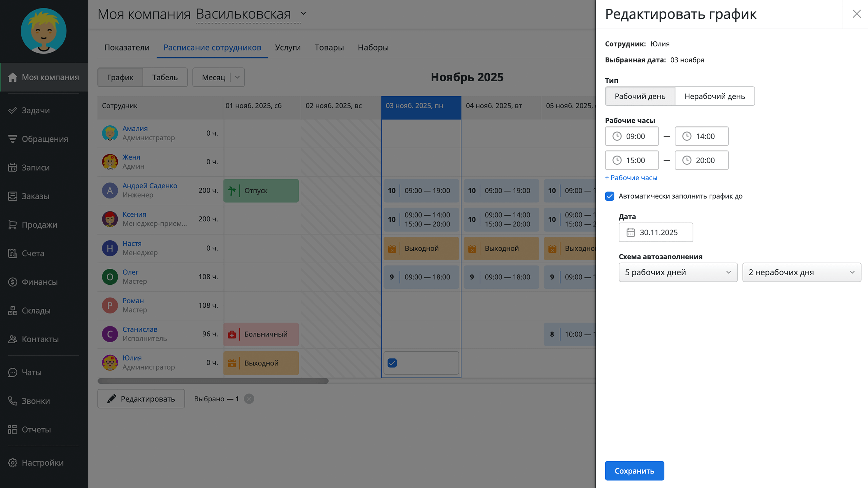Switch to the Услуги tab
The height and width of the screenshot is (488, 868).
click(288, 47)
